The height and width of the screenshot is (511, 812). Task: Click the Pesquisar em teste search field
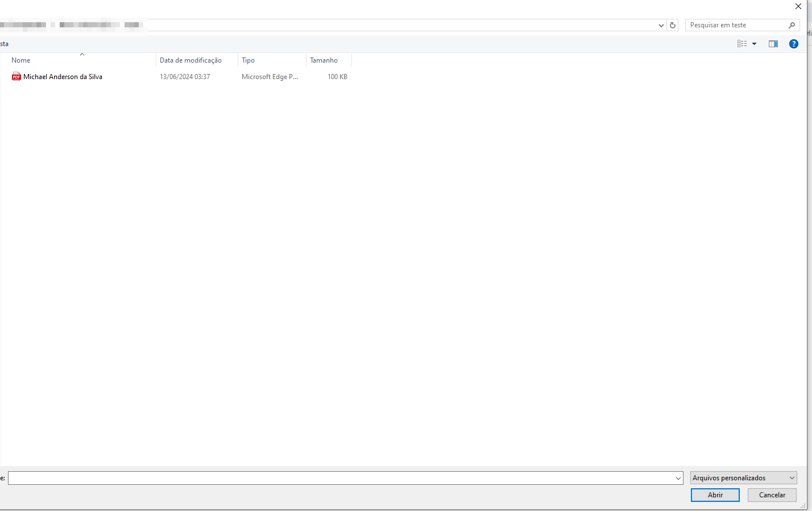point(736,25)
